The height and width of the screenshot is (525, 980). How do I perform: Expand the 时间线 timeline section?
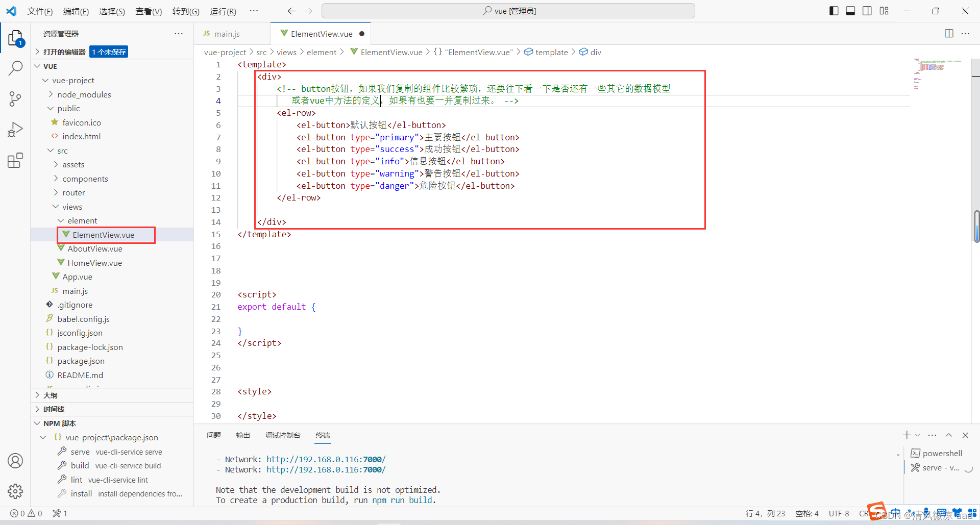(112, 409)
